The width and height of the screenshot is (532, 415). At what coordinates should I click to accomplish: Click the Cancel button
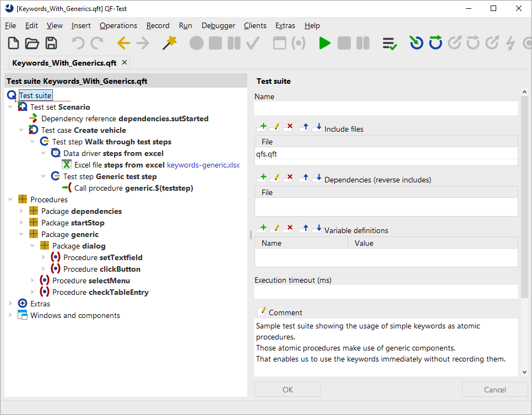(x=495, y=390)
